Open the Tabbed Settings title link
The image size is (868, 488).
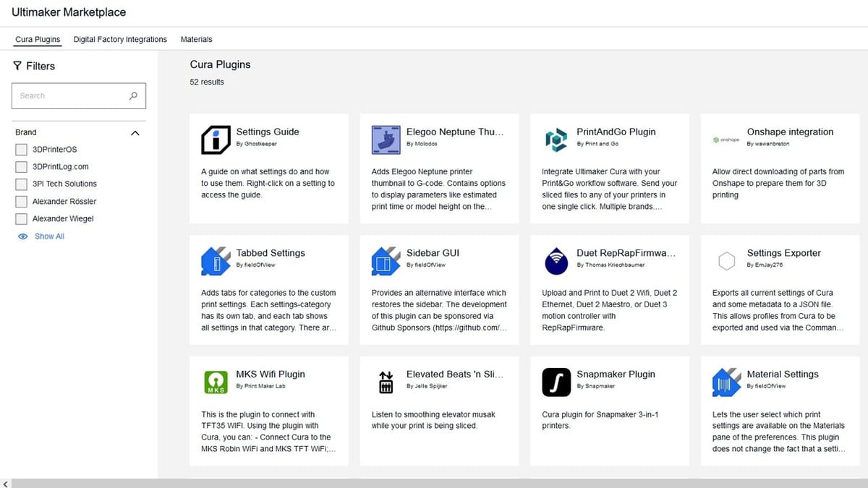(271, 253)
